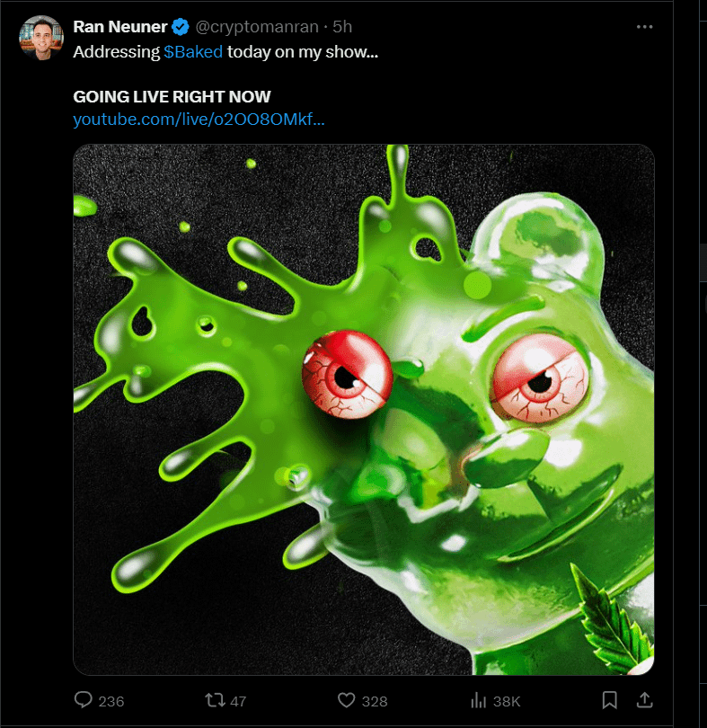
Task: Click the 236 replies count
Action: pos(110,701)
